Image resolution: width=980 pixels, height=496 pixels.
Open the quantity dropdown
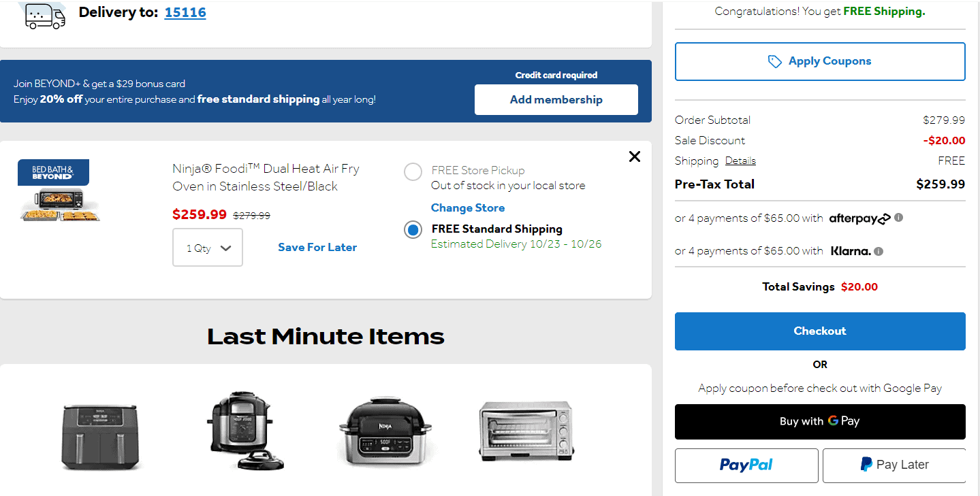click(207, 247)
